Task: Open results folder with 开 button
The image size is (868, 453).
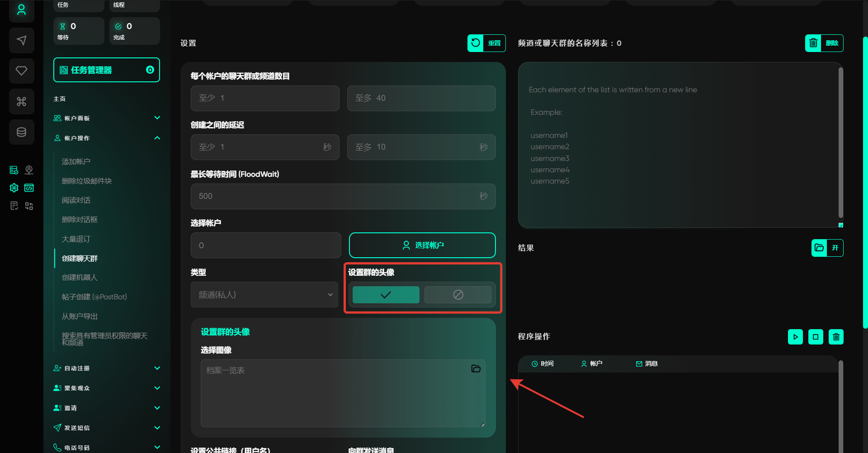Action: pyautogui.click(x=827, y=248)
